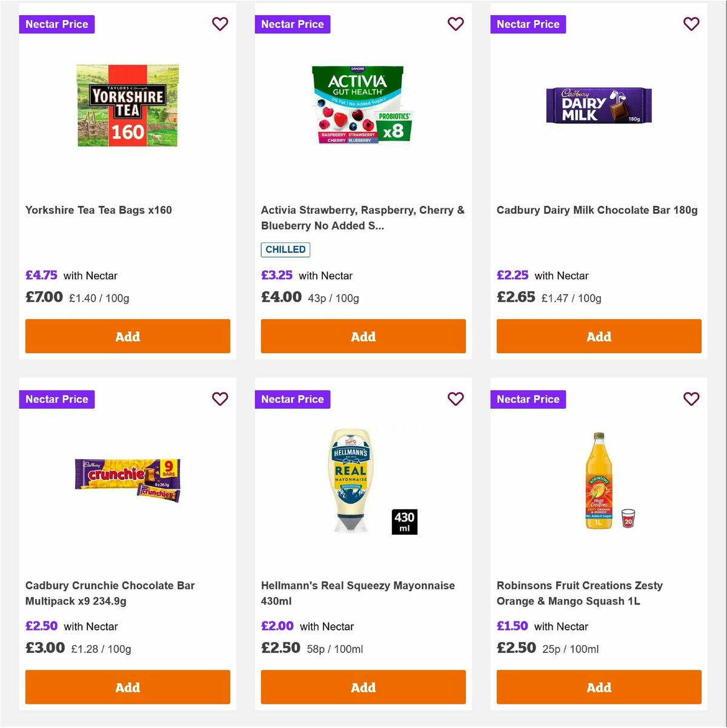Click the heart icon on Activia yogurt
Image resolution: width=727 pixels, height=728 pixels.
456,24
